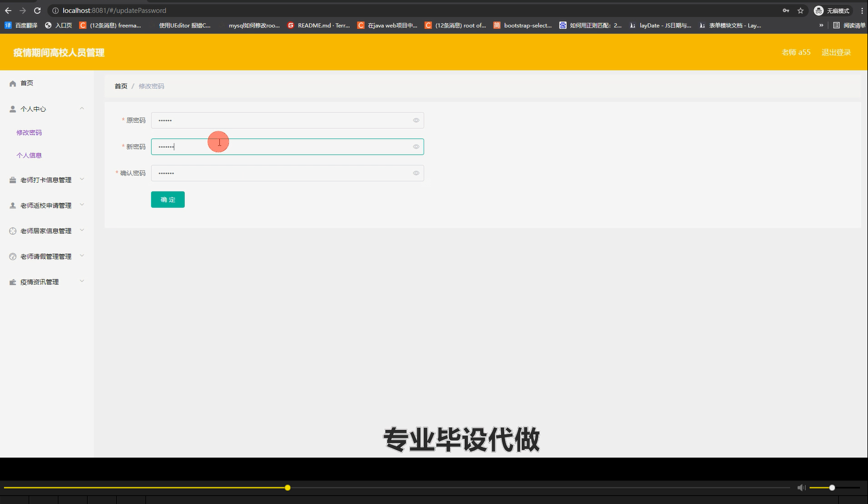
Task: Click the icon beside 老师居家信息管理
Action: pos(13,231)
